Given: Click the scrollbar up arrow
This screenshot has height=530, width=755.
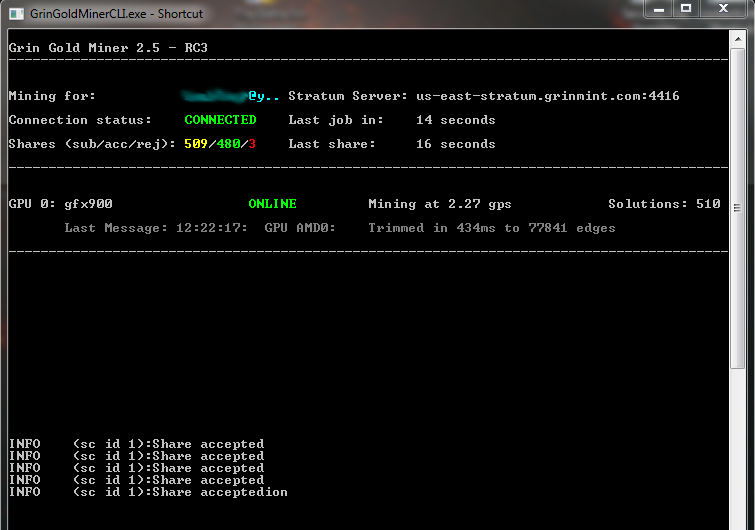Looking at the screenshot, I should (x=738, y=39).
